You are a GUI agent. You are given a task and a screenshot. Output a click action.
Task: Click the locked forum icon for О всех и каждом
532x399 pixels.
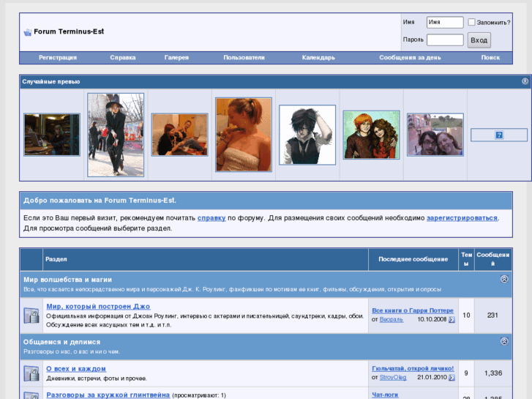tap(31, 373)
